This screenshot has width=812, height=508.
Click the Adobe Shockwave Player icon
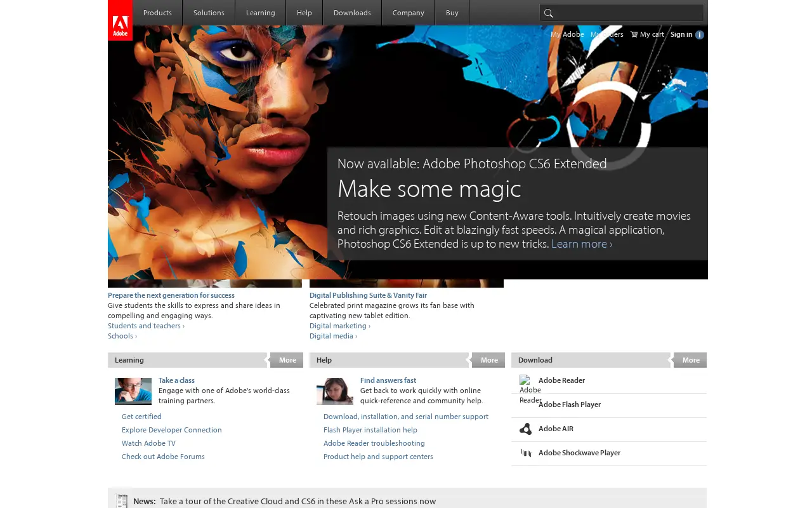coord(526,453)
